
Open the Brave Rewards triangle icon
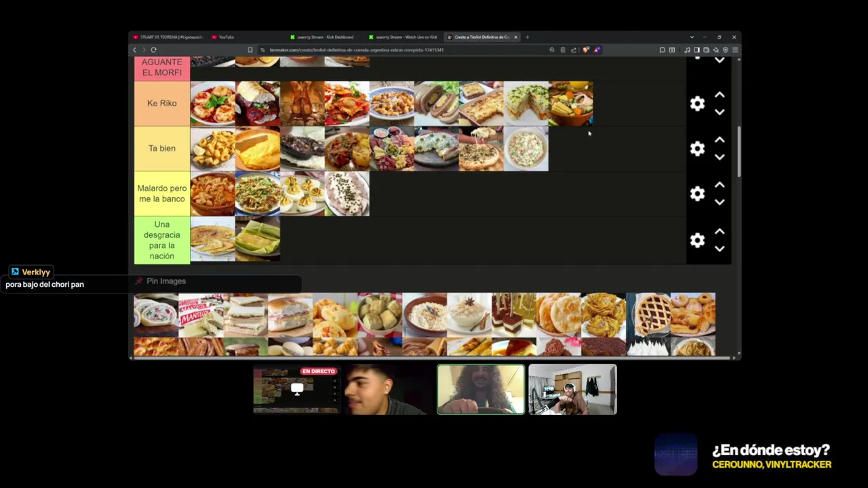click(597, 49)
